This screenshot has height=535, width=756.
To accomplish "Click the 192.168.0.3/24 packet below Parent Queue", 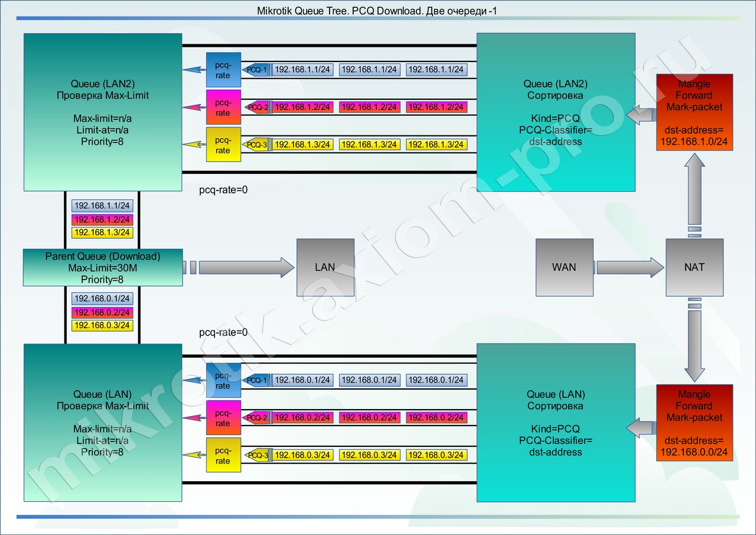I will [102, 325].
